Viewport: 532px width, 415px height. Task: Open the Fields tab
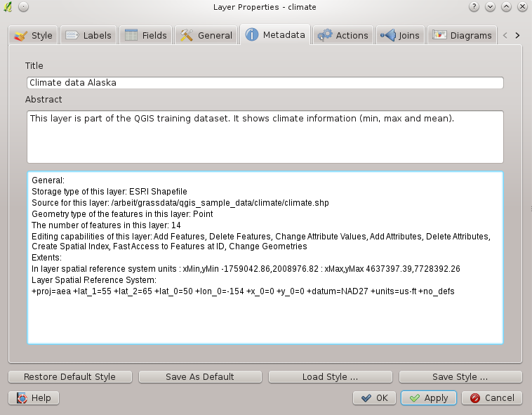click(146, 35)
